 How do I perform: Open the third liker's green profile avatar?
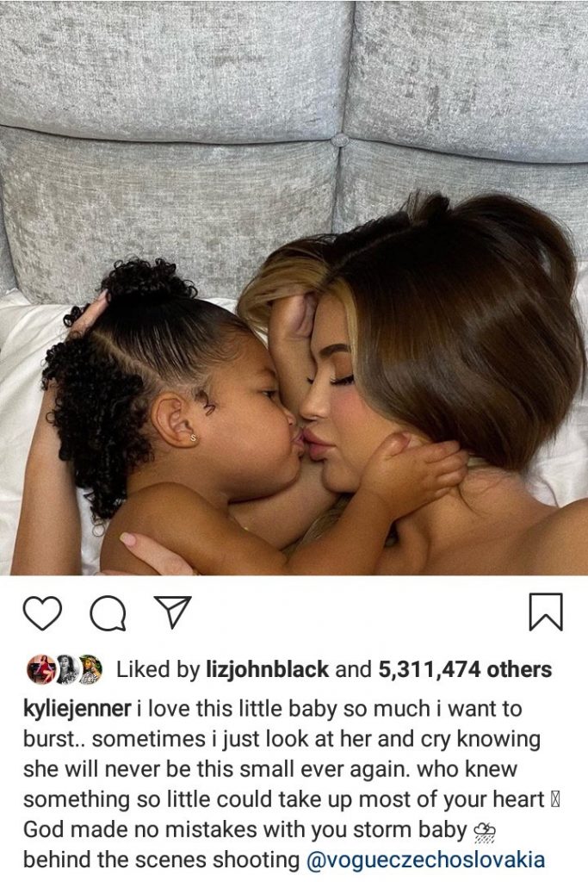click(x=90, y=669)
